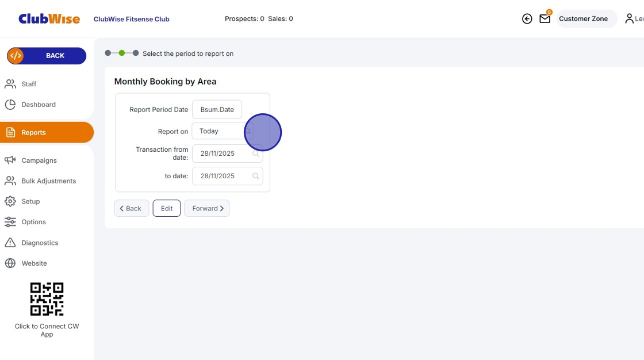Click the Forward button
The width and height of the screenshot is (644, 360).
[x=207, y=208]
